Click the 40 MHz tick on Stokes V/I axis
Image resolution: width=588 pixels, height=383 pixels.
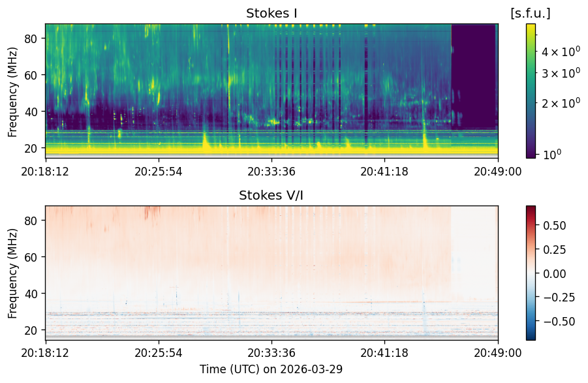pos(31,294)
